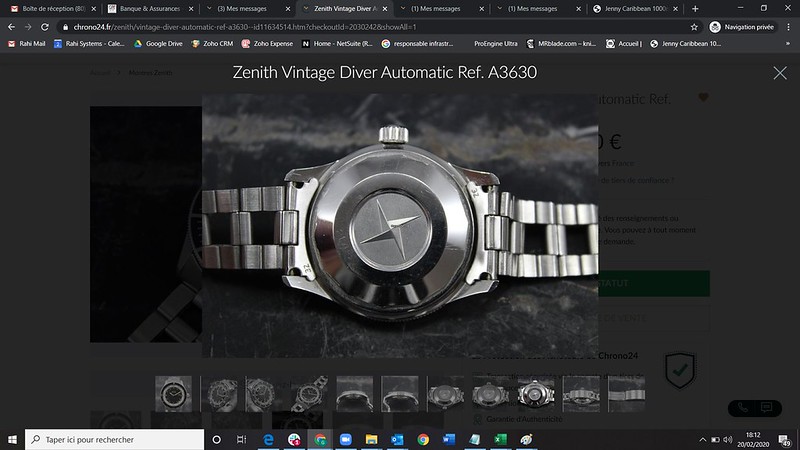Open a new browser tab
This screenshot has height=450, width=800.
(x=695, y=9)
